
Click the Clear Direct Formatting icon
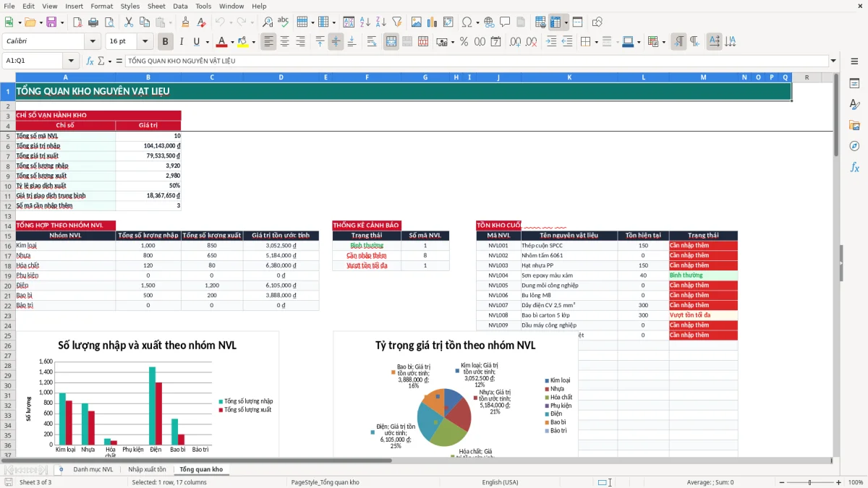point(201,22)
